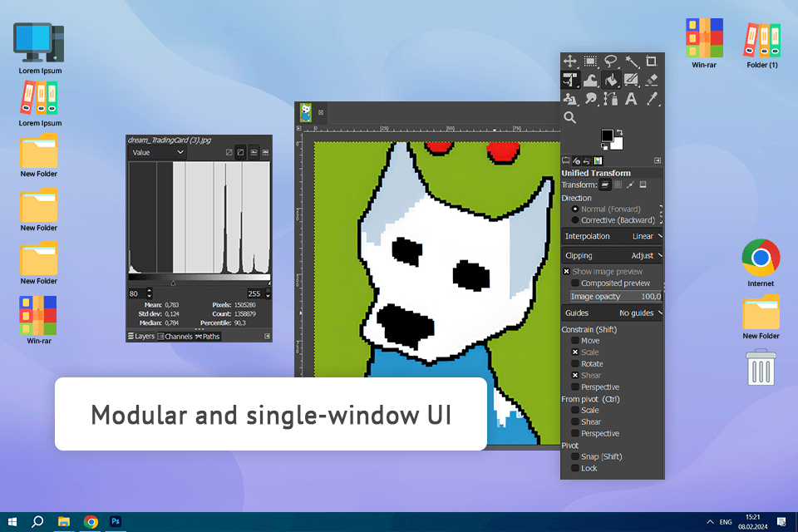The height and width of the screenshot is (532, 798).
Task: Open the Tool Options tab below the toolbox
Action: tap(566, 161)
